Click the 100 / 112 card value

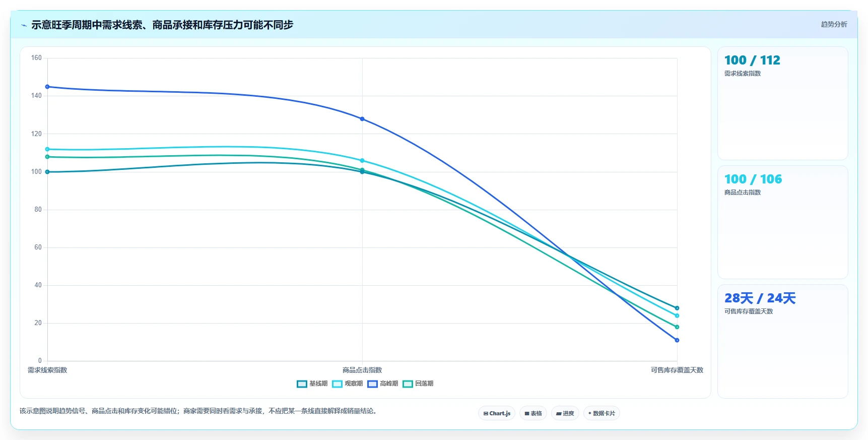pos(752,60)
